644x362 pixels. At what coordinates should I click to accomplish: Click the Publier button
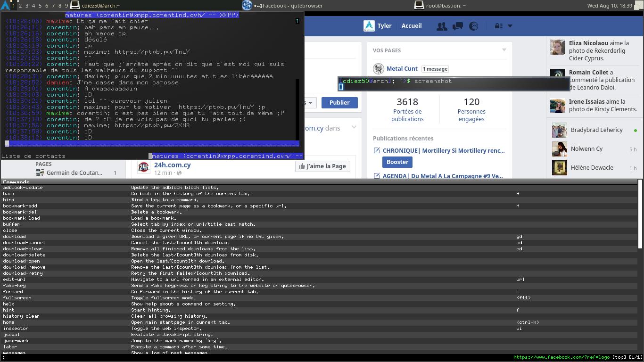click(339, 103)
